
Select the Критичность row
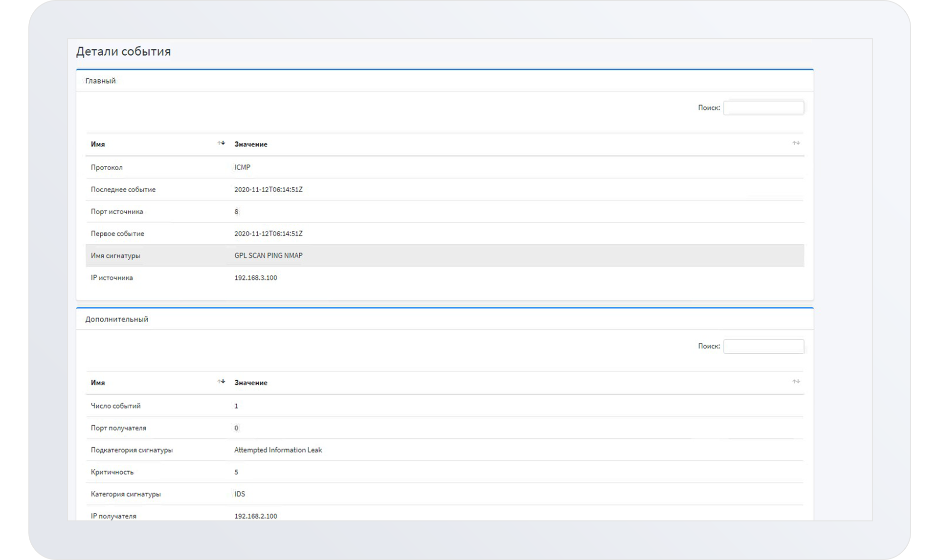[x=112, y=472]
